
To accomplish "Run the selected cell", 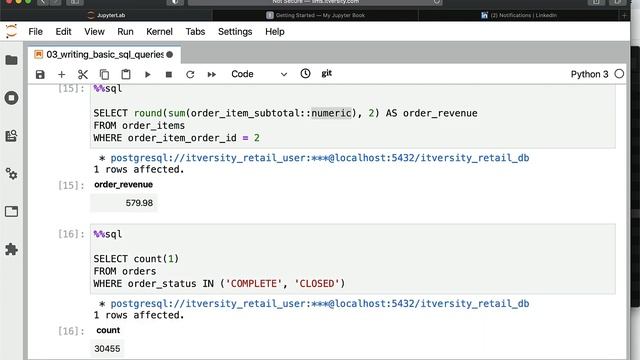I will click(x=148, y=74).
